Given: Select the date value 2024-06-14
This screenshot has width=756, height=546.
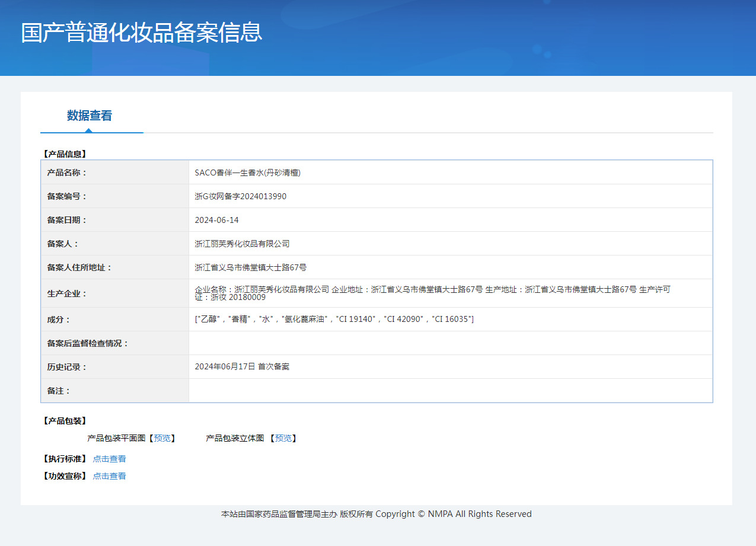Looking at the screenshot, I should pyautogui.click(x=217, y=220).
